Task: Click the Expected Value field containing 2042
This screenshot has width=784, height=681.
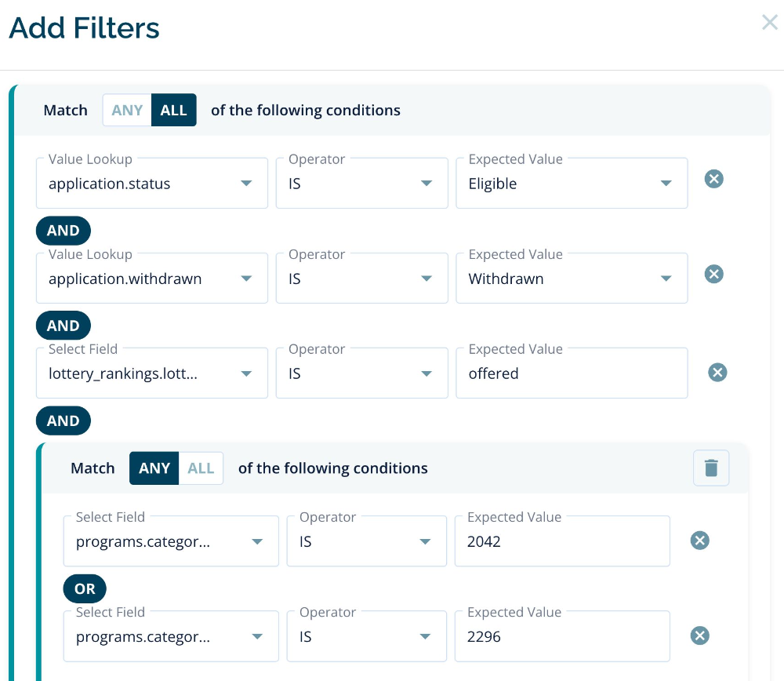Action: click(562, 541)
